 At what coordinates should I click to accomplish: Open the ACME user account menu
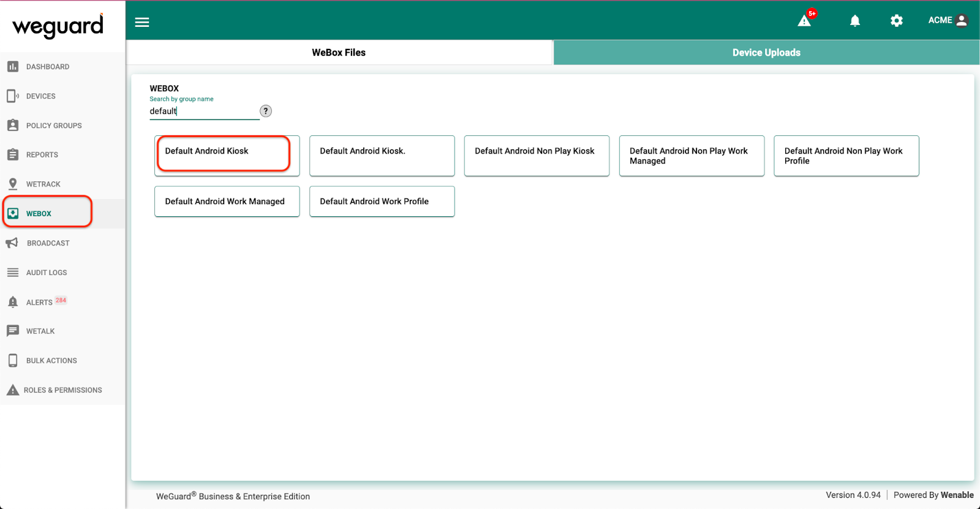pos(948,20)
